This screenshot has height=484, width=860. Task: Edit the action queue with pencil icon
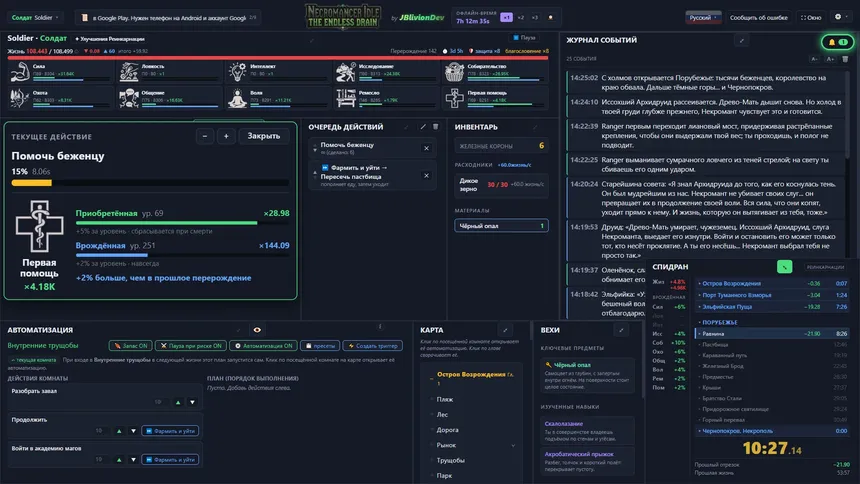click(x=423, y=127)
